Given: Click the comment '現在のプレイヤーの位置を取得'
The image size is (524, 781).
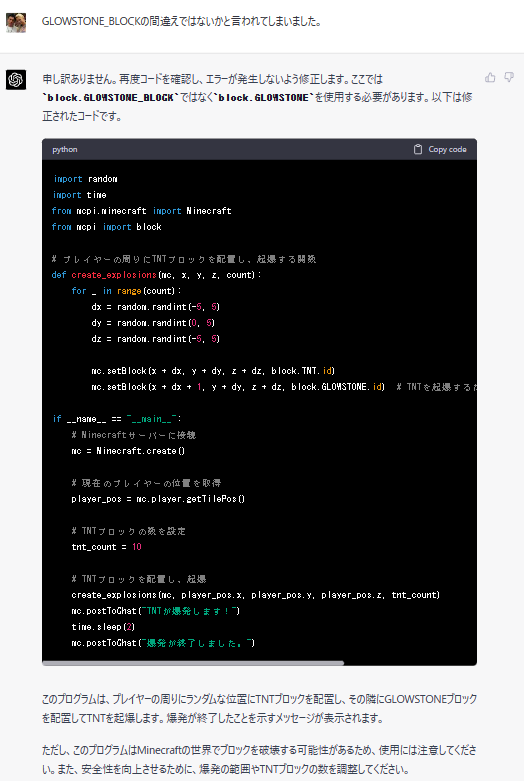Looking at the screenshot, I should (146, 483).
